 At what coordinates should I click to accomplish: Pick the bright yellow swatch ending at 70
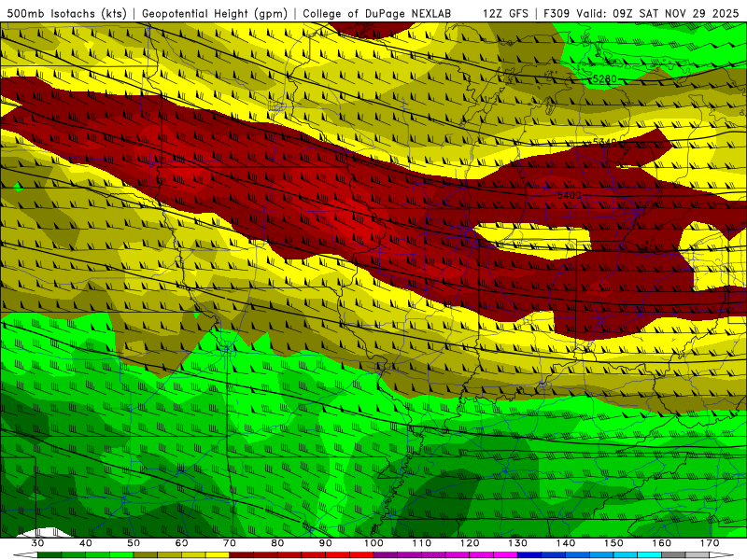tap(218, 555)
